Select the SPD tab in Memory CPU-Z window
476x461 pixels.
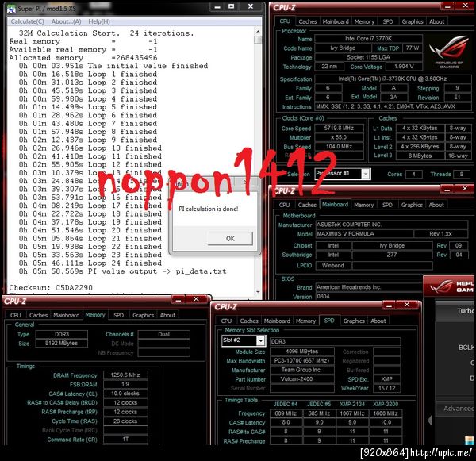118,315
